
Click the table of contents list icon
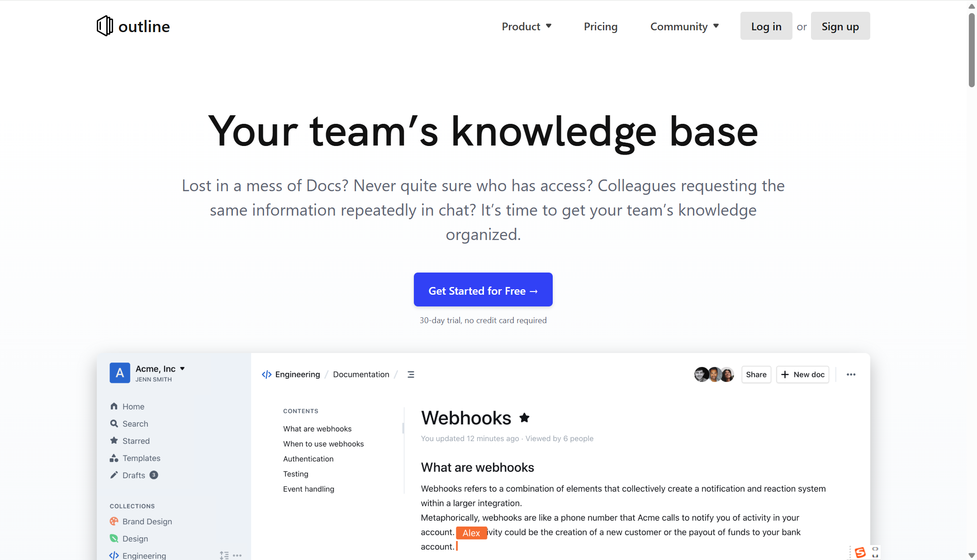[411, 374]
